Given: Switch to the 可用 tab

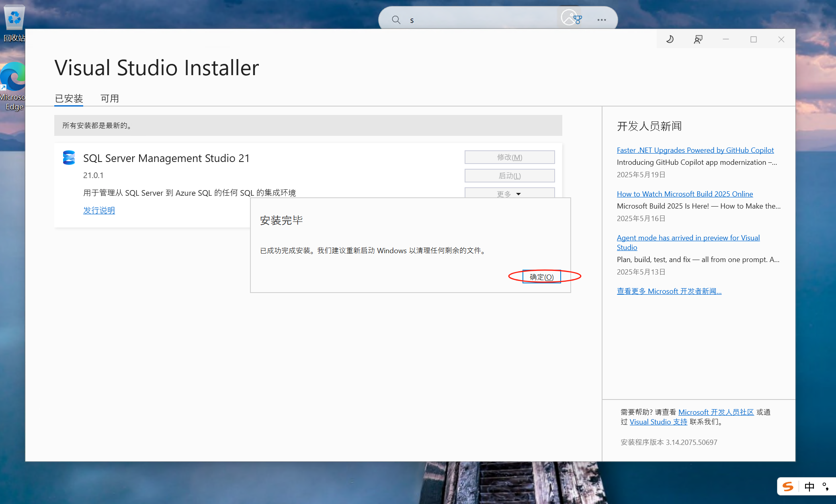Looking at the screenshot, I should [110, 98].
